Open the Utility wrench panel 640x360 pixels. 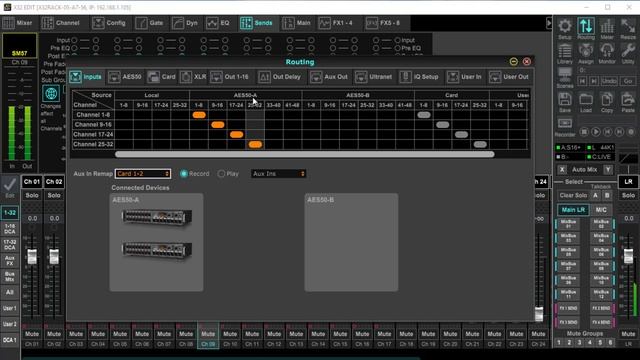tap(628, 54)
